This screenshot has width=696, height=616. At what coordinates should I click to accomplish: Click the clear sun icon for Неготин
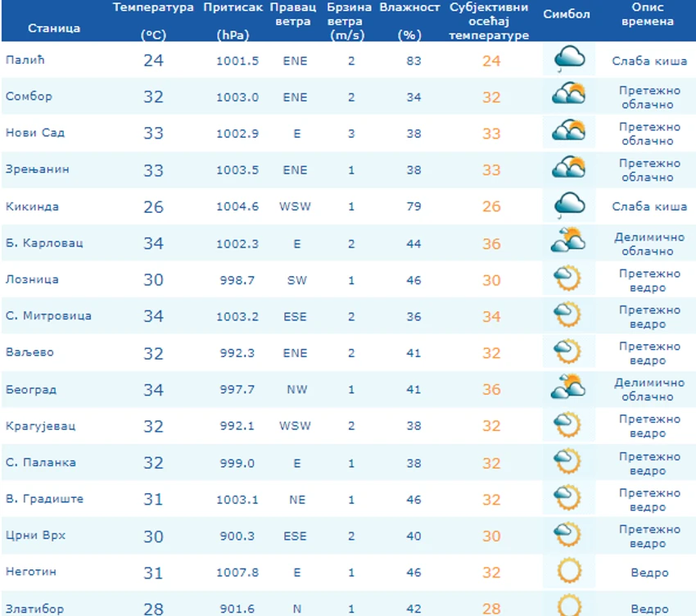pos(569,570)
